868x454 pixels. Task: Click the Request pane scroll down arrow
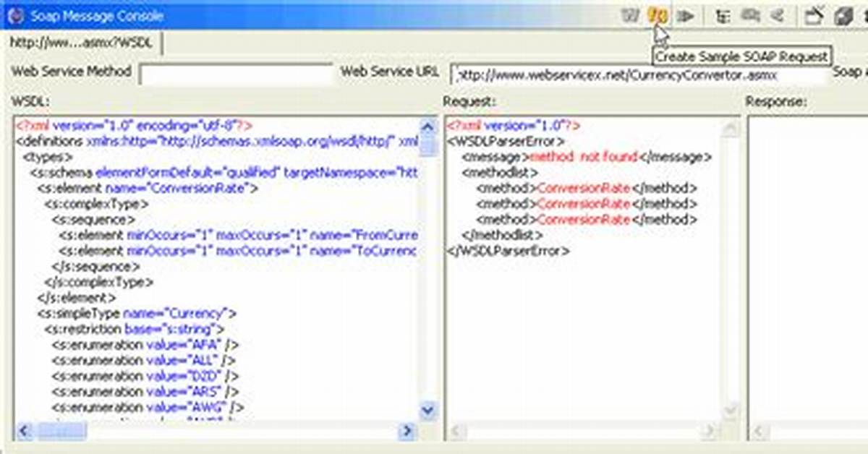[731, 411]
